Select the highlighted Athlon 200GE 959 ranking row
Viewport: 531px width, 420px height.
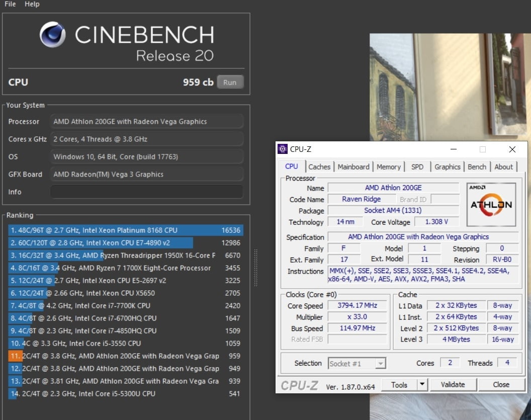126,356
